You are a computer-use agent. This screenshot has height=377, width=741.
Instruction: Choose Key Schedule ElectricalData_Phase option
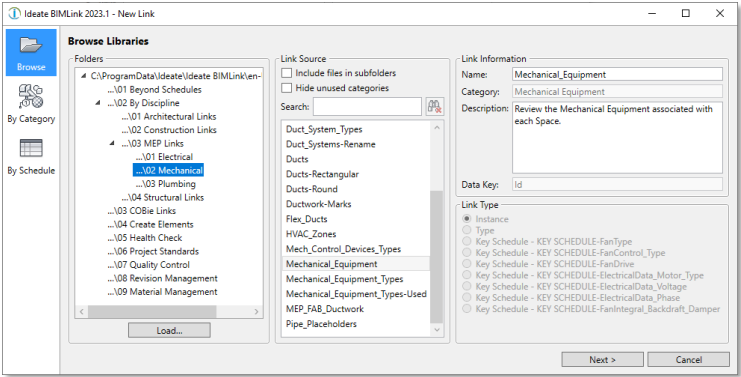click(x=467, y=298)
